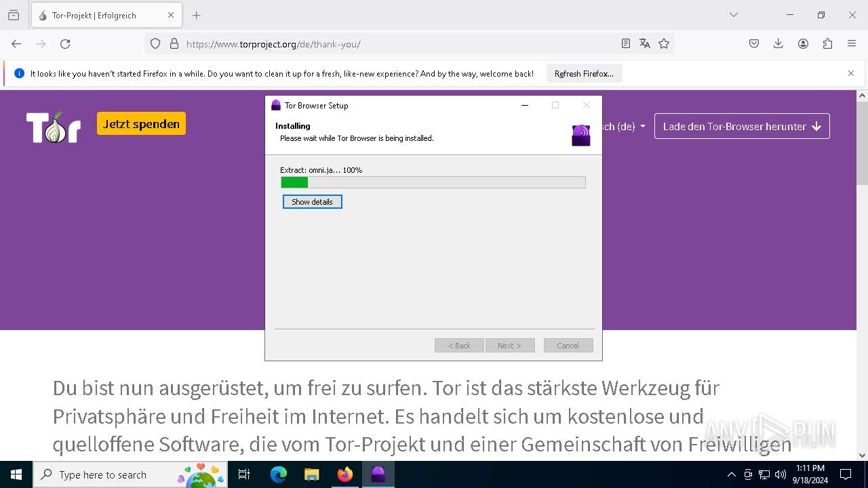
Task: Open the language (de) dropdown on webpage
Action: point(624,126)
